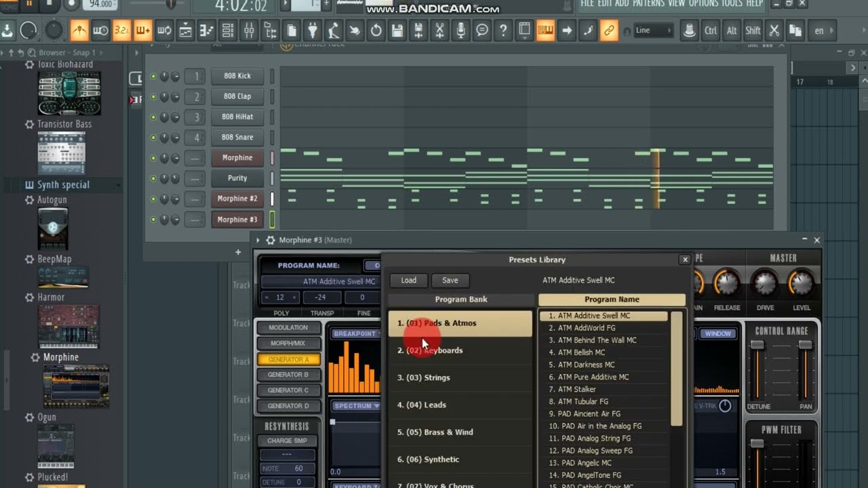
Task: Open the SPECTRUM dropdown in Morphine
Action: 355,406
